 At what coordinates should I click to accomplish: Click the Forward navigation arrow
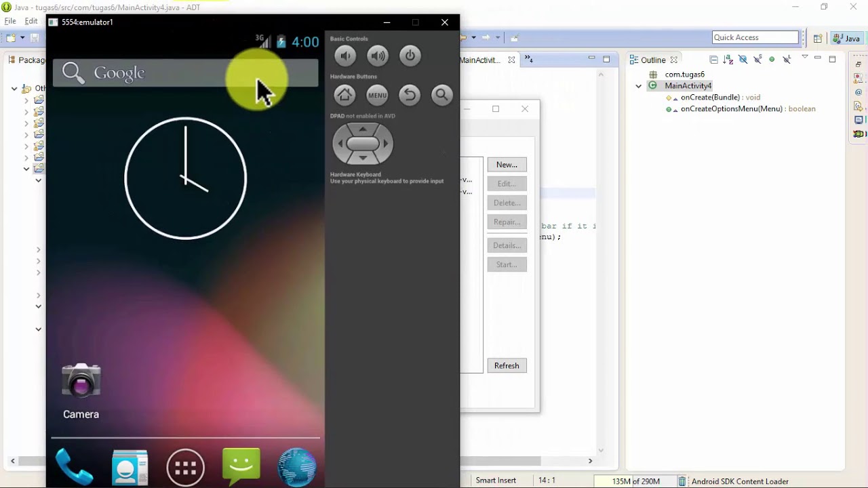point(486,38)
